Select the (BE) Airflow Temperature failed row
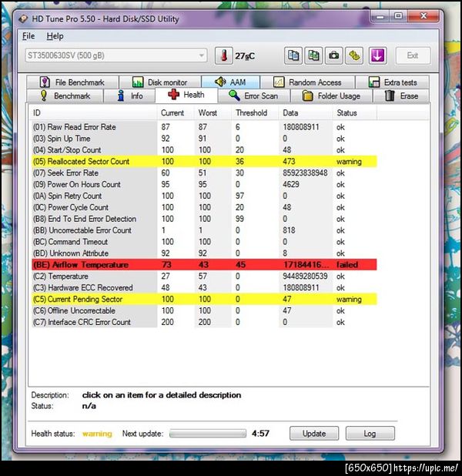 coord(204,265)
